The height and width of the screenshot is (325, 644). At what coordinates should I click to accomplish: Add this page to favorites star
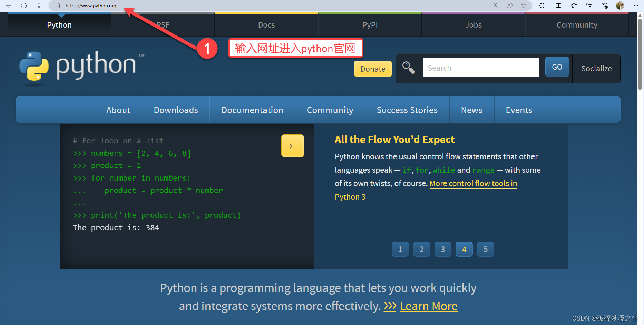point(524,6)
